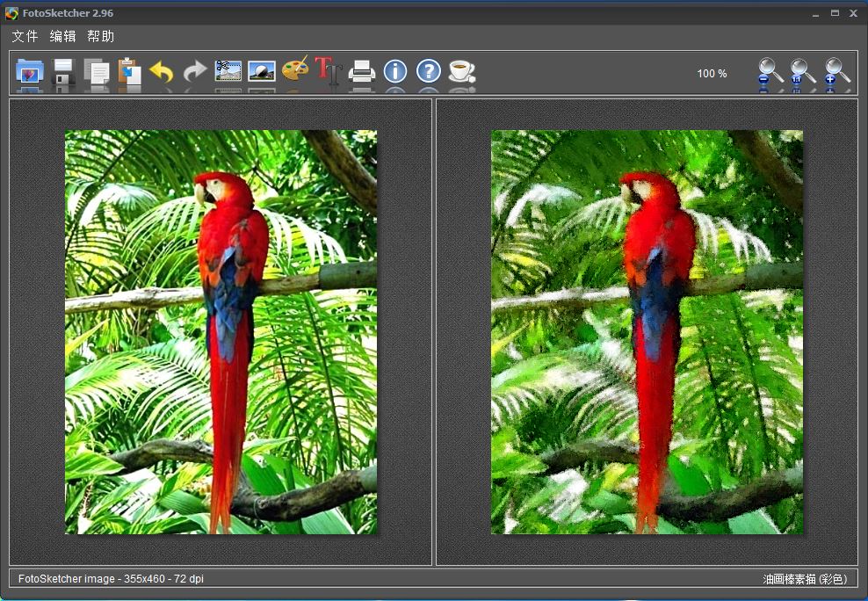Image resolution: width=868 pixels, height=601 pixels.
Task: Zoom in with the plus magnifier
Action: point(837,71)
